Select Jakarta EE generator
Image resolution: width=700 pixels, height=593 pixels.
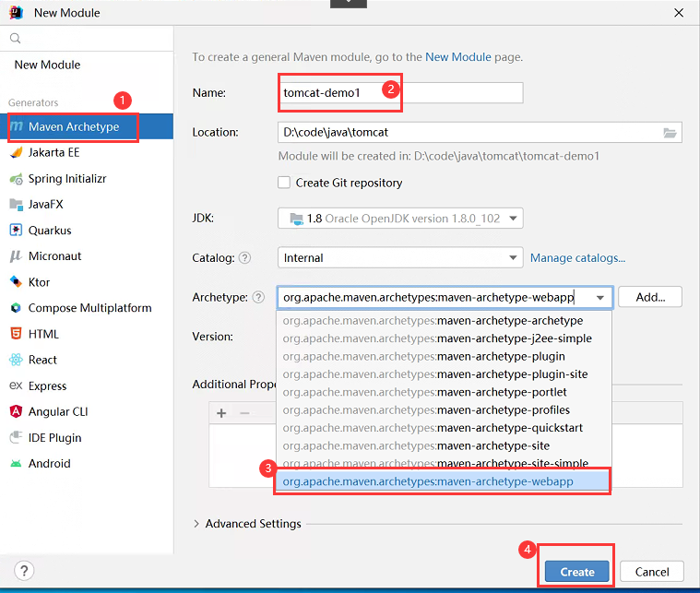pos(87,153)
